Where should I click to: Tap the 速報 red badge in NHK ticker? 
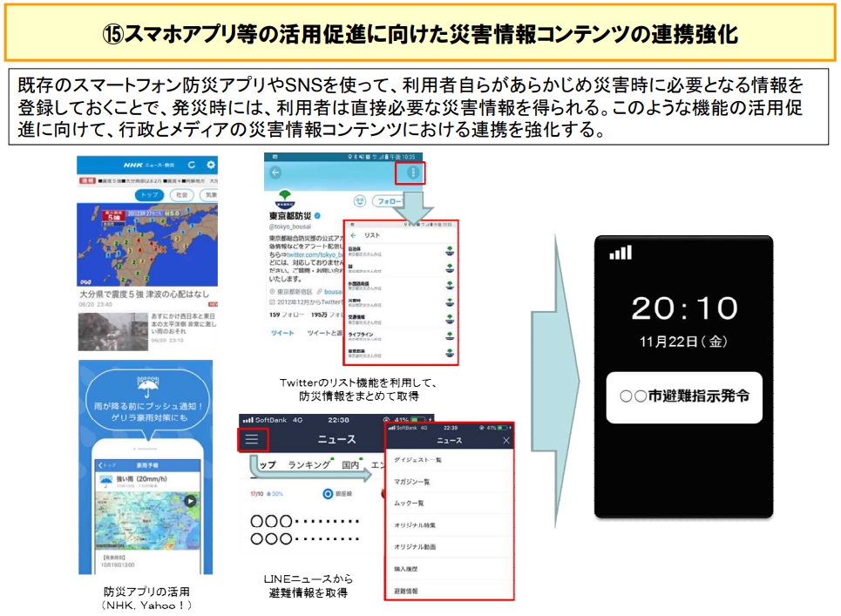click(x=87, y=180)
